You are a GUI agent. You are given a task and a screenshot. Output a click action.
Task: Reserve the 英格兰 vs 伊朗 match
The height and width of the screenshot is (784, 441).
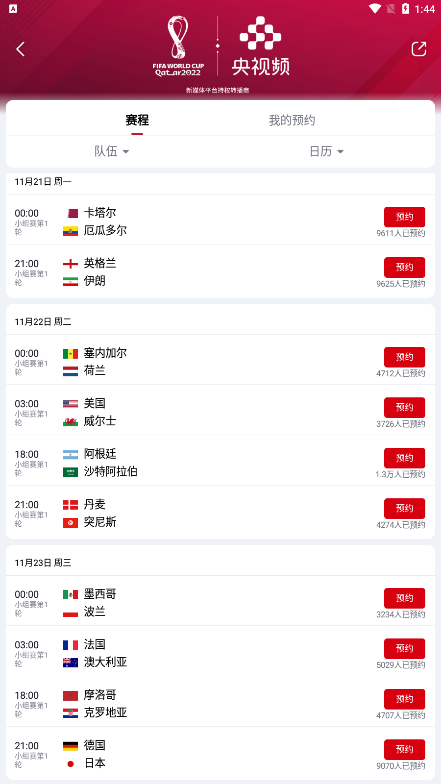pyautogui.click(x=404, y=268)
